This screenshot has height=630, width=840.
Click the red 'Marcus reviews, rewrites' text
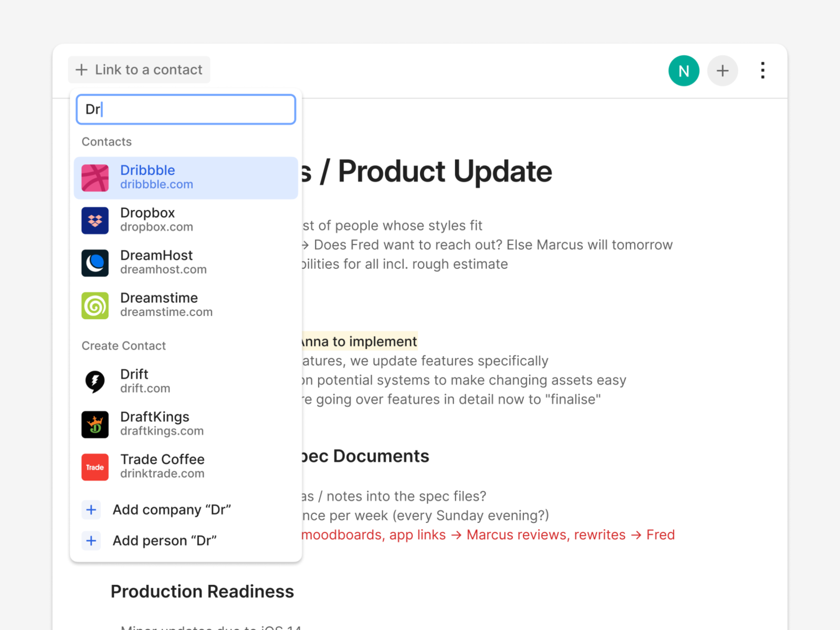pos(546,535)
